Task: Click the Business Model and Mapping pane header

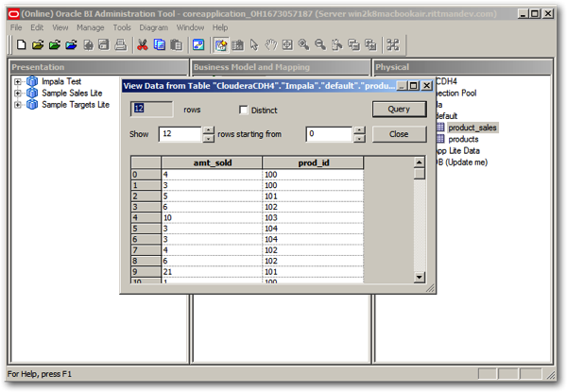Action: 281,67
